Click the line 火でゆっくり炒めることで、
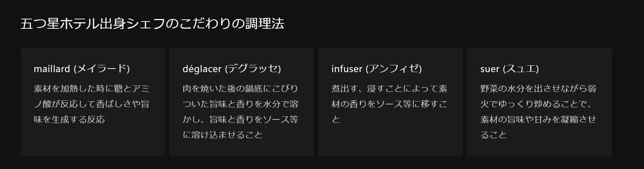Viewport: 644px width, 169px height. pos(536,104)
